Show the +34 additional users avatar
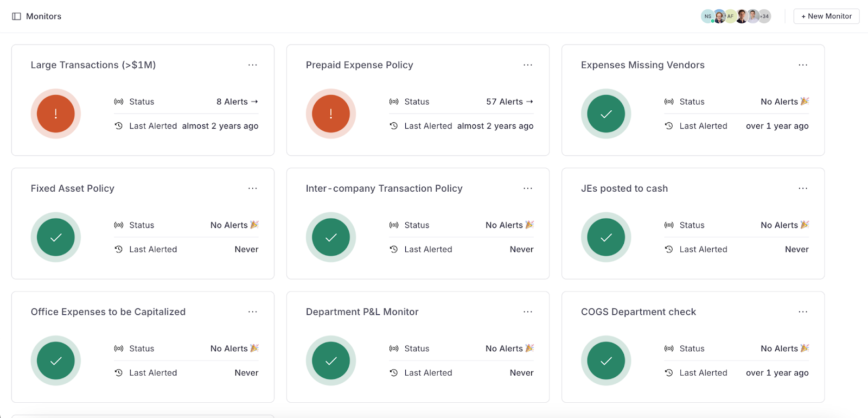 click(x=764, y=16)
